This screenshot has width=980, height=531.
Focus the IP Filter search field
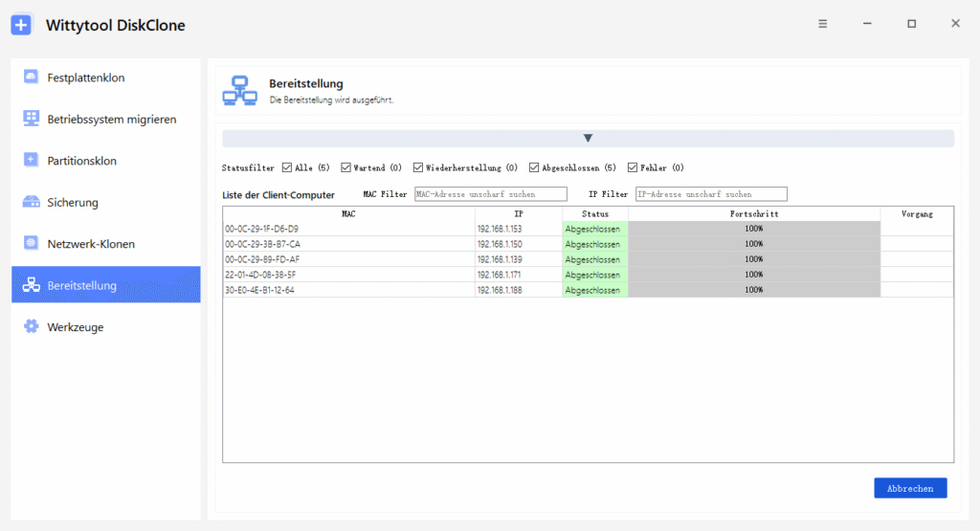coord(711,194)
